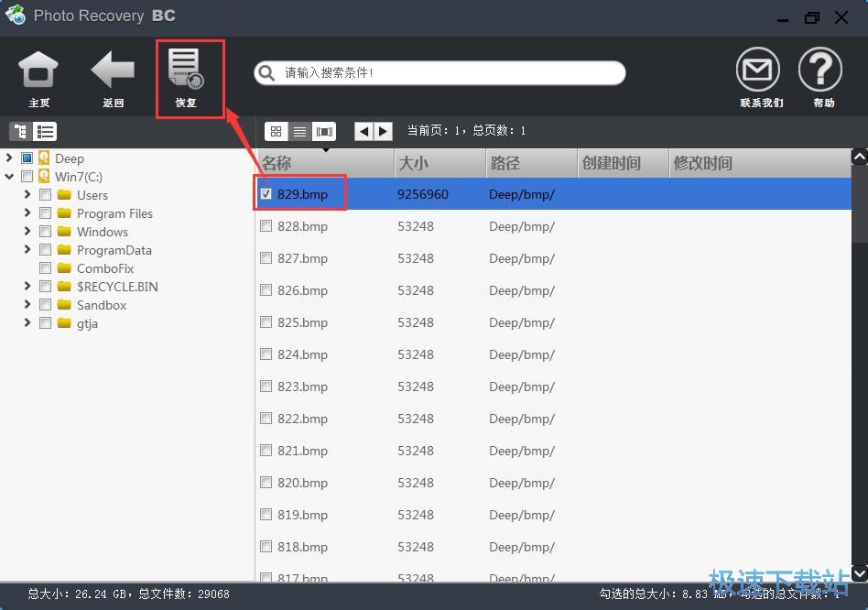
Task: Check the 825.bmp checkbox
Action: (x=266, y=322)
